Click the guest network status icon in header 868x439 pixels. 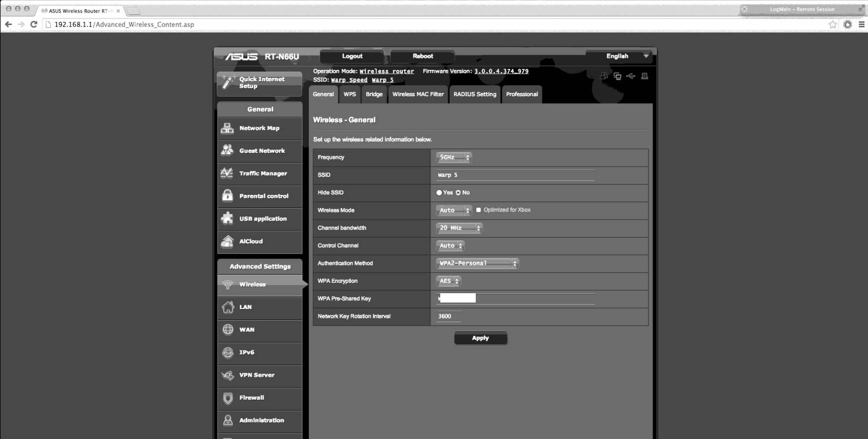point(604,76)
